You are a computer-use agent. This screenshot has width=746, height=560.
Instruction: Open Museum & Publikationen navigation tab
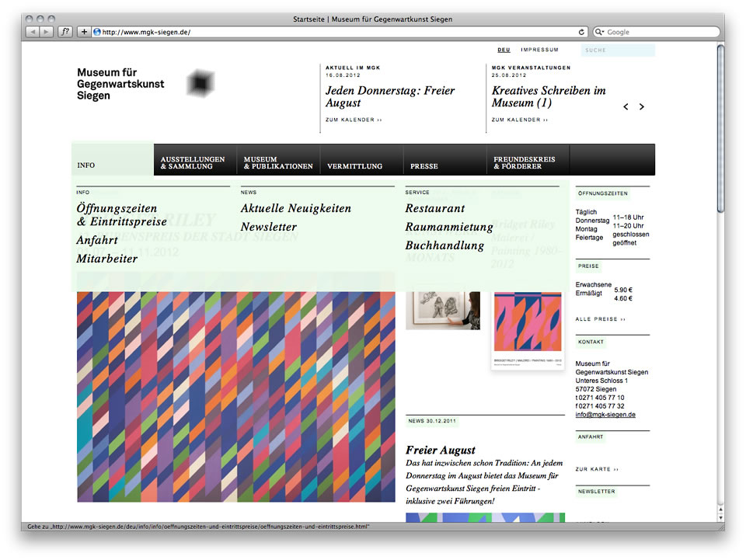[278, 160]
